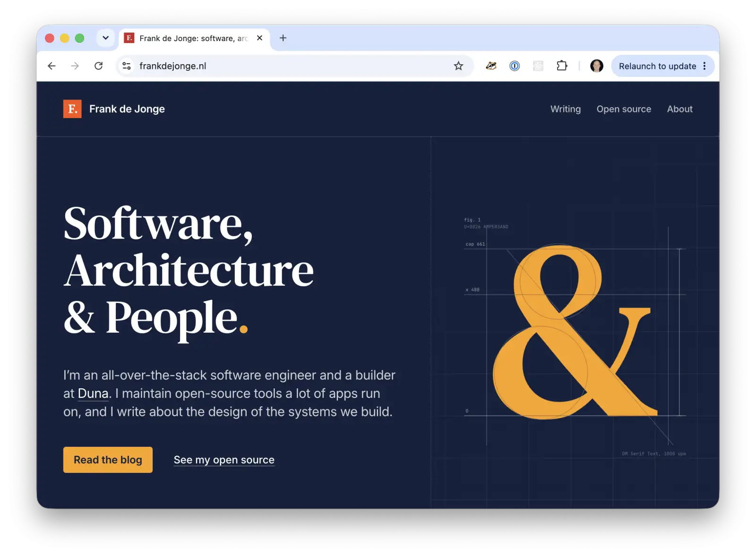Open a new browser tab
This screenshot has width=756, height=557.
(x=283, y=38)
